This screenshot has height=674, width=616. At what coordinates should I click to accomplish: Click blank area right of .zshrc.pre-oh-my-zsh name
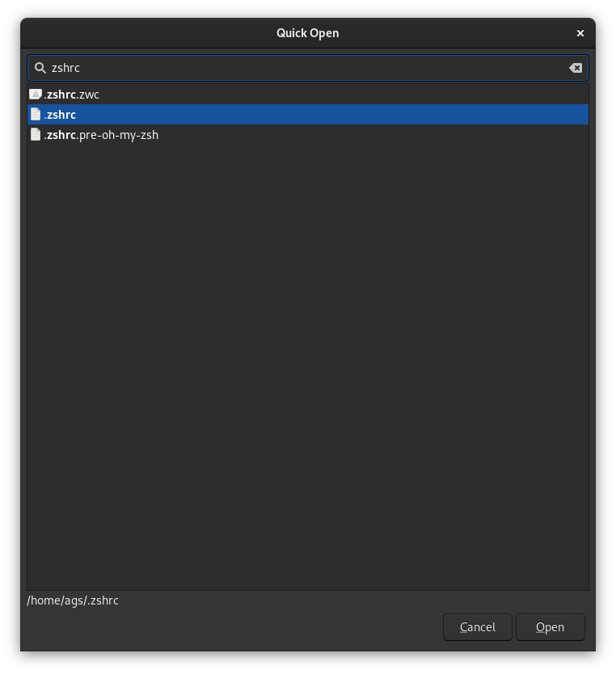click(374, 134)
